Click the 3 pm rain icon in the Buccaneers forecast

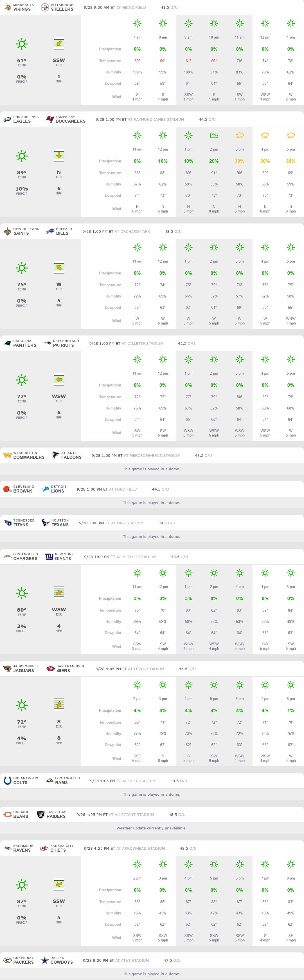[x=239, y=135]
